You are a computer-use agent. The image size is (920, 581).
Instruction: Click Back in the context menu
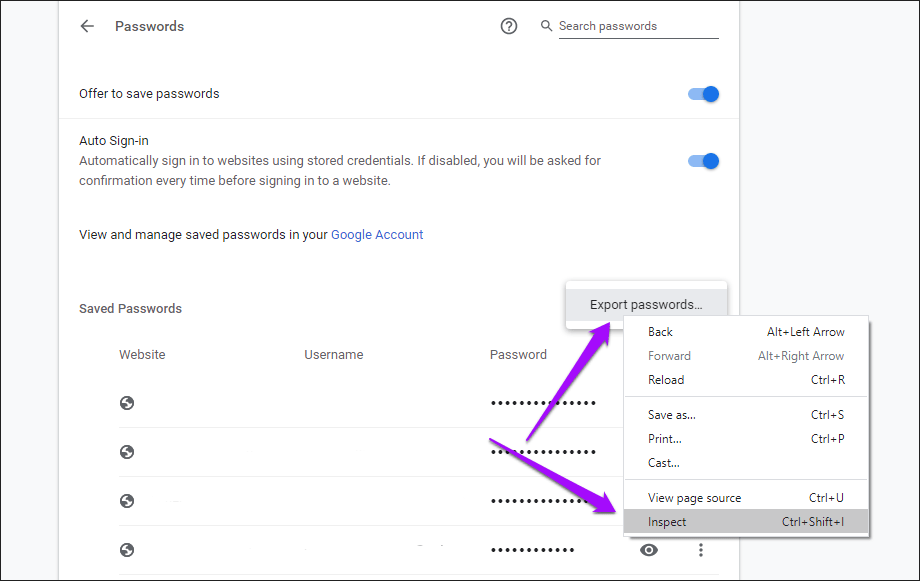[660, 332]
